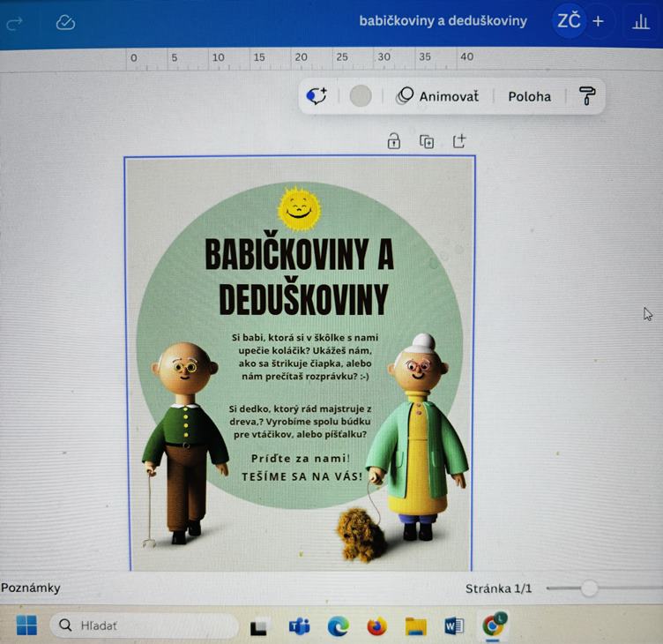This screenshot has height=644, width=663.
Task: Duplicate the page using the copy icon
Action: click(427, 141)
